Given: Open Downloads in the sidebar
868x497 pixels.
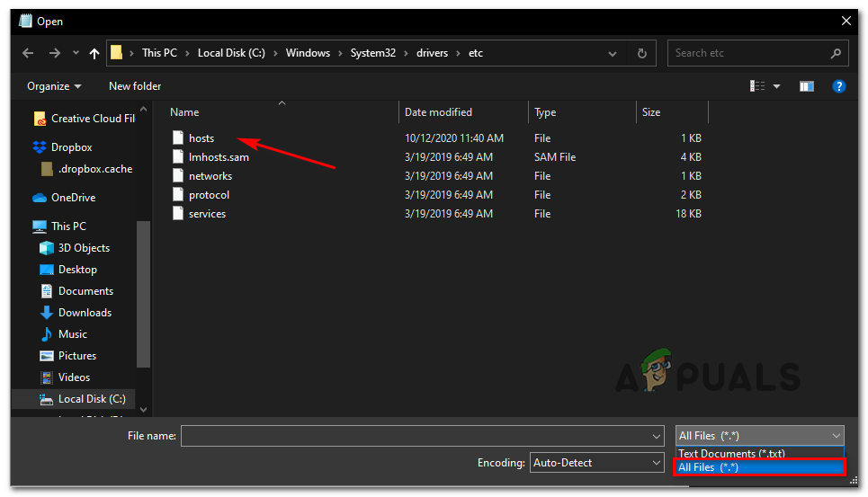Looking at the screenshot, I should click(76, 313).
